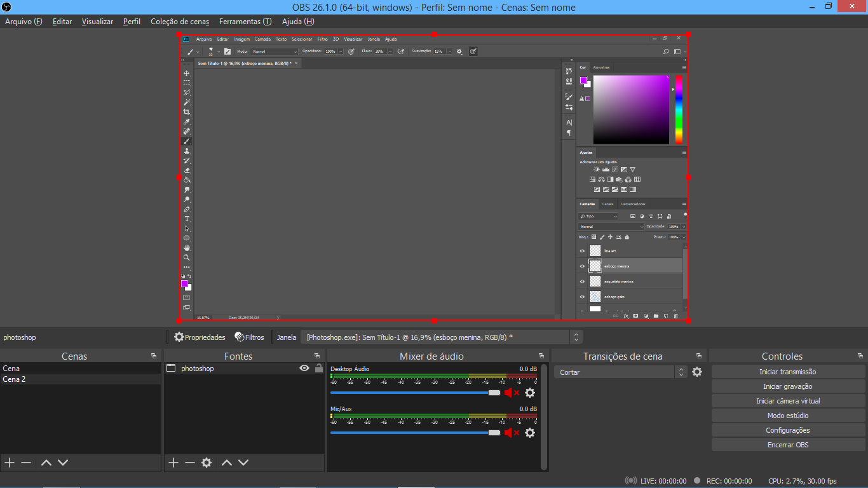Screen dimensions: 868x488
Task: Open the Cortar transition dropdown
Action: pyautogui.click(x=620, y=372)
